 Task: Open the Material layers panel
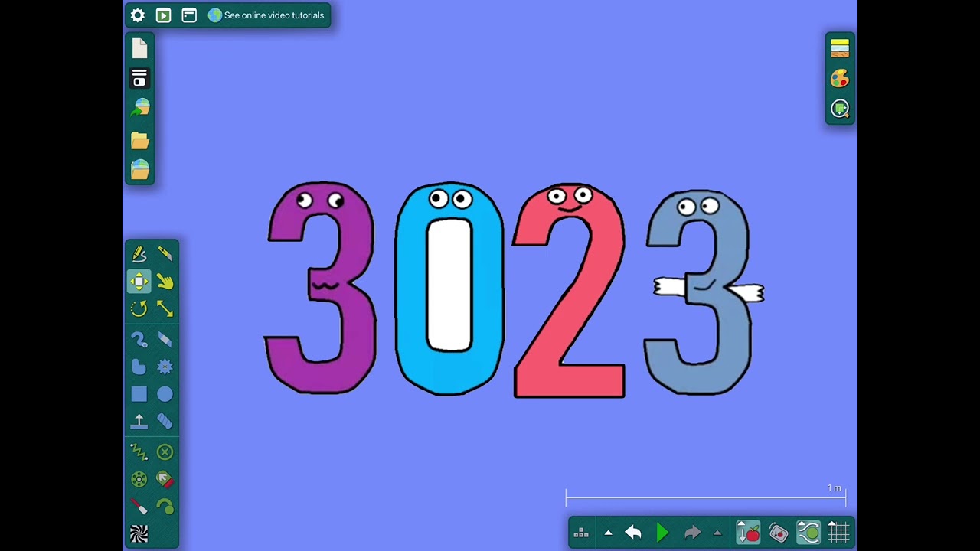pos(840,48)
